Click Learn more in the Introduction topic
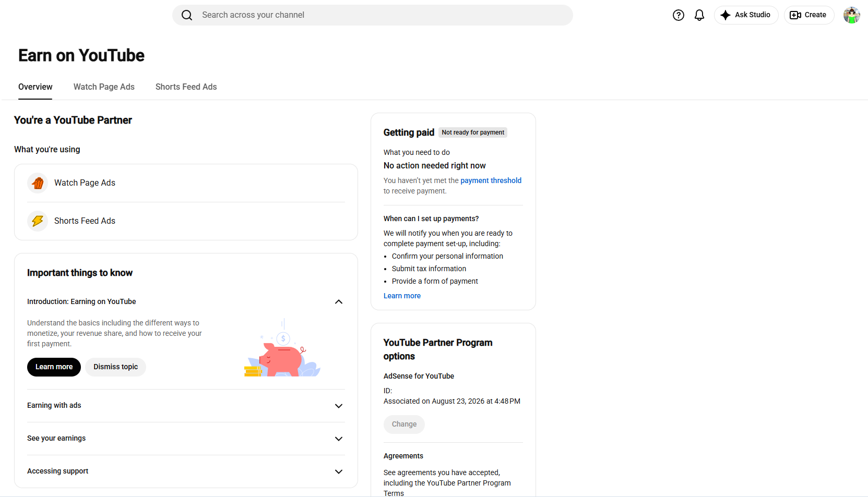Image resolution: width=868 pixels, height=497 pixels. pos(54,367)
